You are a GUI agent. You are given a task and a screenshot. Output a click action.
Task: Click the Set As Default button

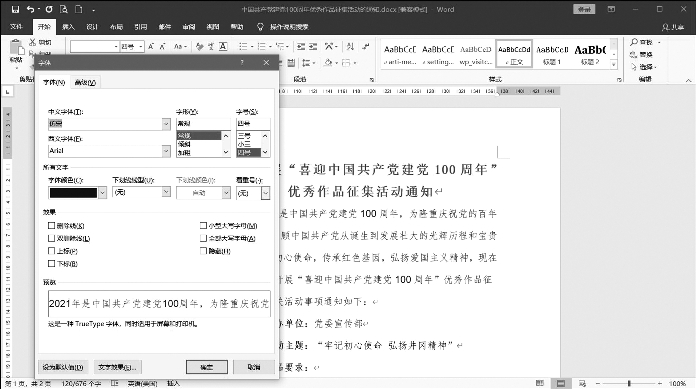coord(63,367)
